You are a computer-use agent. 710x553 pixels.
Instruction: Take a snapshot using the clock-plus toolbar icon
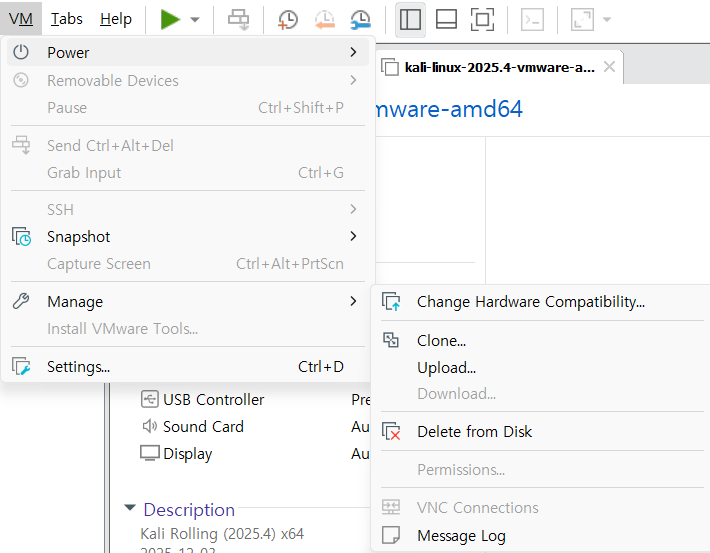pyautogui.click(x=288, y=19)
